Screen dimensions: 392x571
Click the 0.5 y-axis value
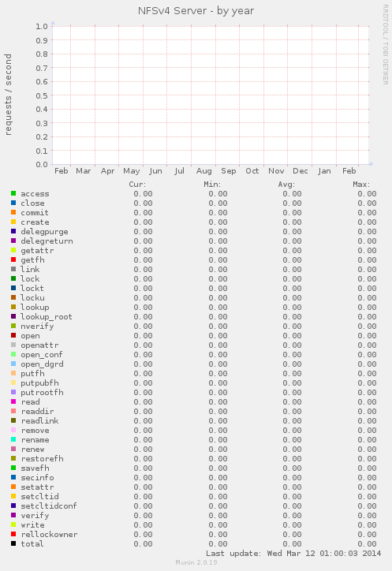(42, 95)
